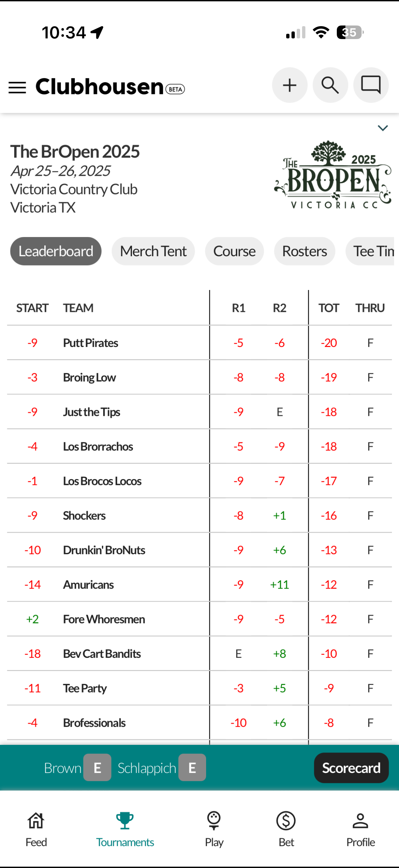Open the hamburger navigation menu
Image resolution: width=399 pixels, height=868 pixels.
point(17,87)
